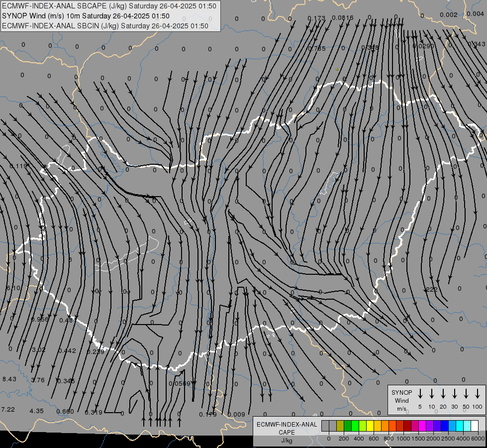Click the 10 m/s wind arrow in legend
This screenshot has width=487, height=448.
(432, 394)
